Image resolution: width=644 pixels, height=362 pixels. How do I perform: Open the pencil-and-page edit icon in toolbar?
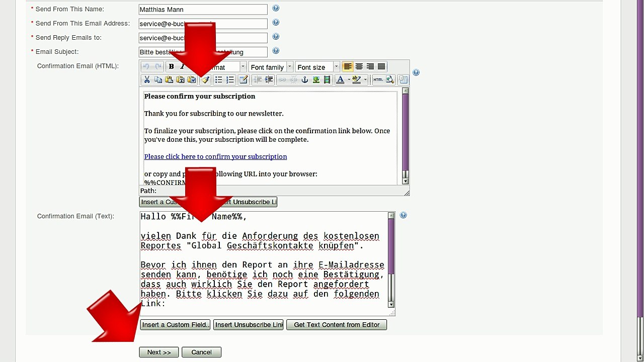tap(244, 79)
